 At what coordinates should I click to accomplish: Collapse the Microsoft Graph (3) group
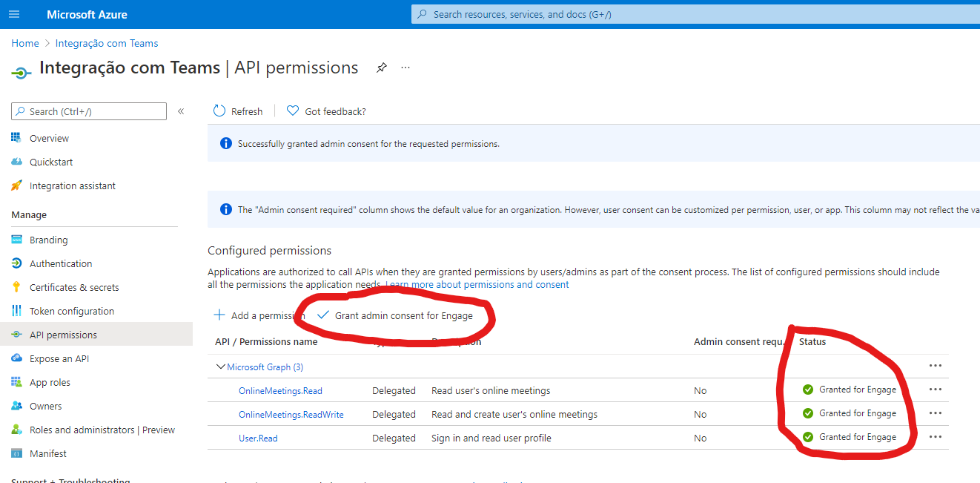[220, 367]
